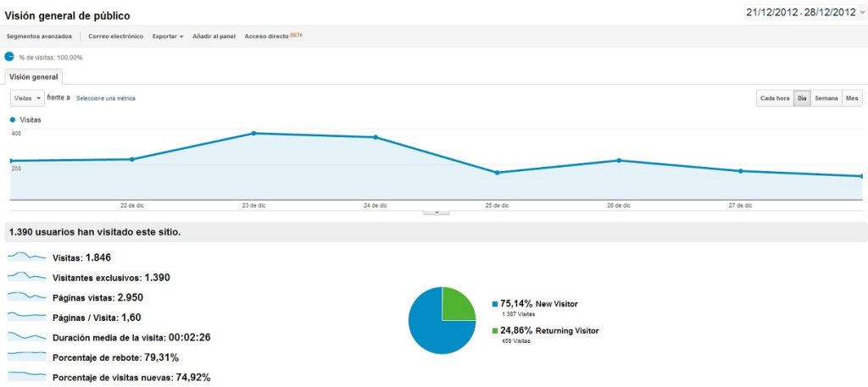Click Correo electrónico in toolbar
Image resolution: width=868 pixels, height=387 pixels.
pos(115,36)
